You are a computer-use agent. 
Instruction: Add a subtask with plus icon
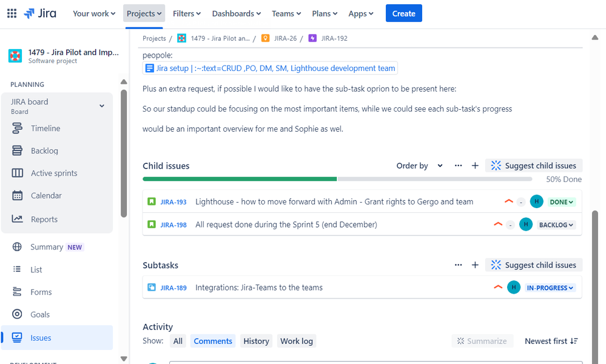tap(475, 265)
